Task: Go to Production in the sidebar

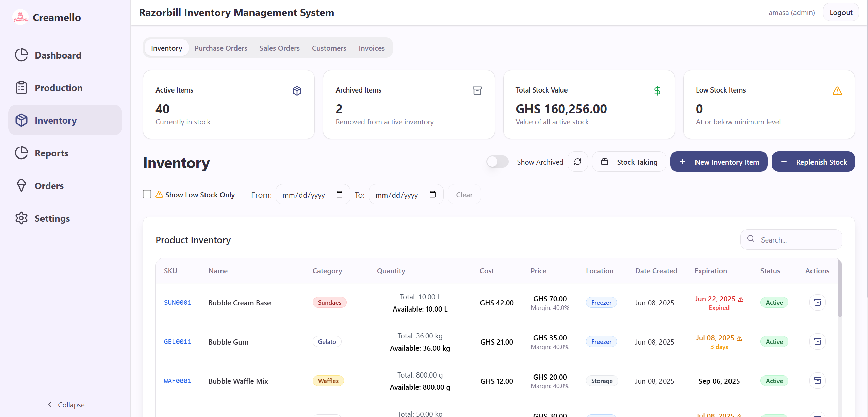Action: pyautogui.click(x=65, y=88)
